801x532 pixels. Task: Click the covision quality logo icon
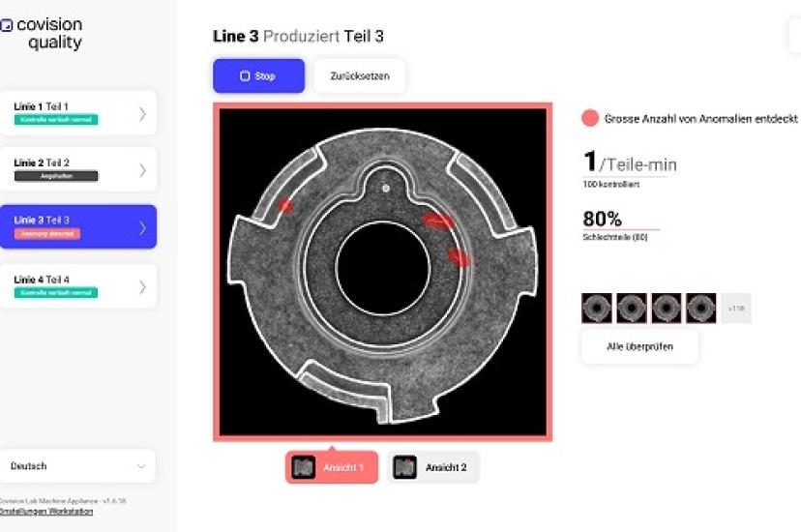point(6,25)
